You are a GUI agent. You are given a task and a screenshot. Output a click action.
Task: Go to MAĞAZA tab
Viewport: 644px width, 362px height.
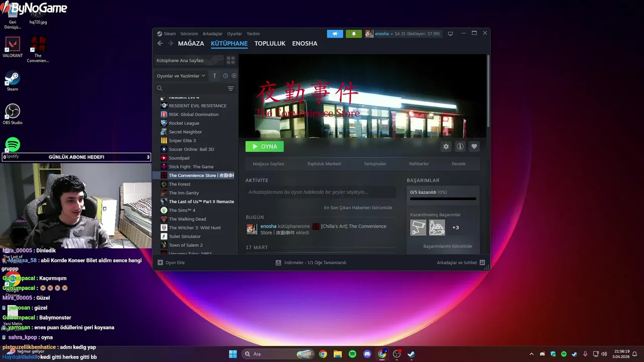191,43
